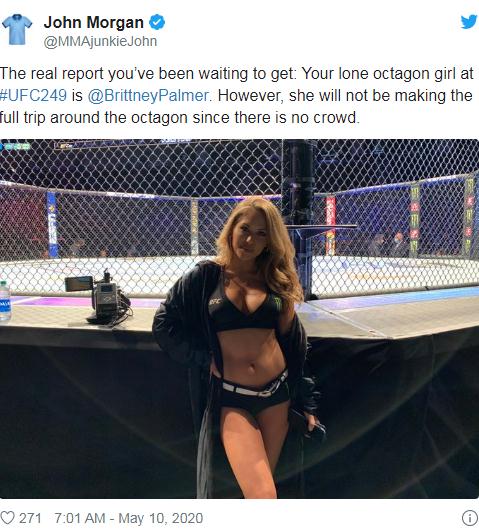The height and width of the screenshot is (531, 479).
Task: Click the Monster logo on the black top
Action: 278,303
